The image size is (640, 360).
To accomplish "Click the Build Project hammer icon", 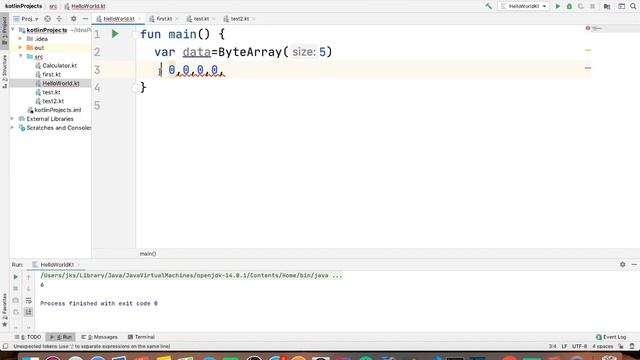I will tap(489, 6).
